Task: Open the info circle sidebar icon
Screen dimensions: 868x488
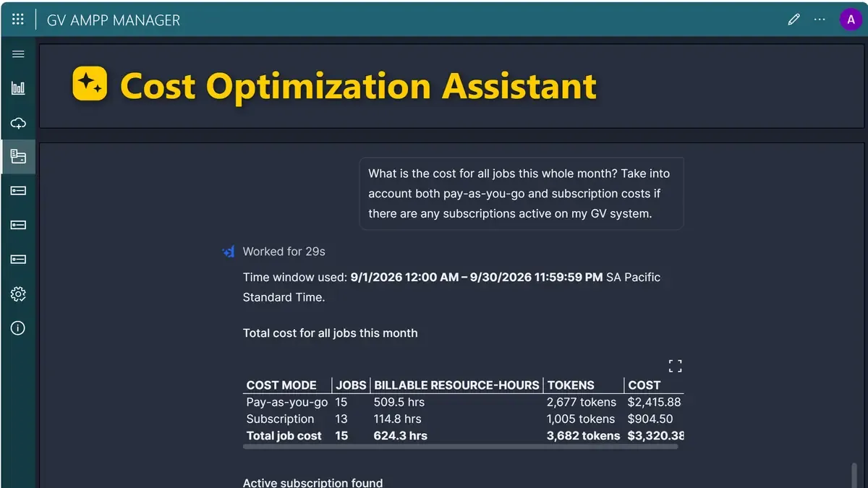Action: (x=18, y=328)
